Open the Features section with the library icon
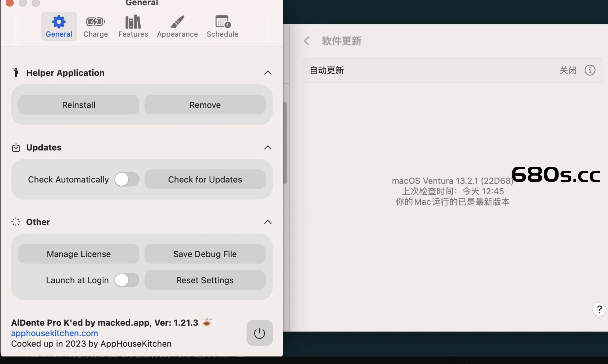This screenshot has width=608, height=364. pos(133,26)
